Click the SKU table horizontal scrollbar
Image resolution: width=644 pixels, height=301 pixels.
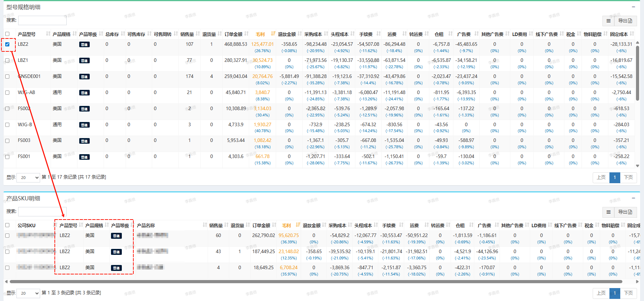pyautogui.click(x=314, y=281)
